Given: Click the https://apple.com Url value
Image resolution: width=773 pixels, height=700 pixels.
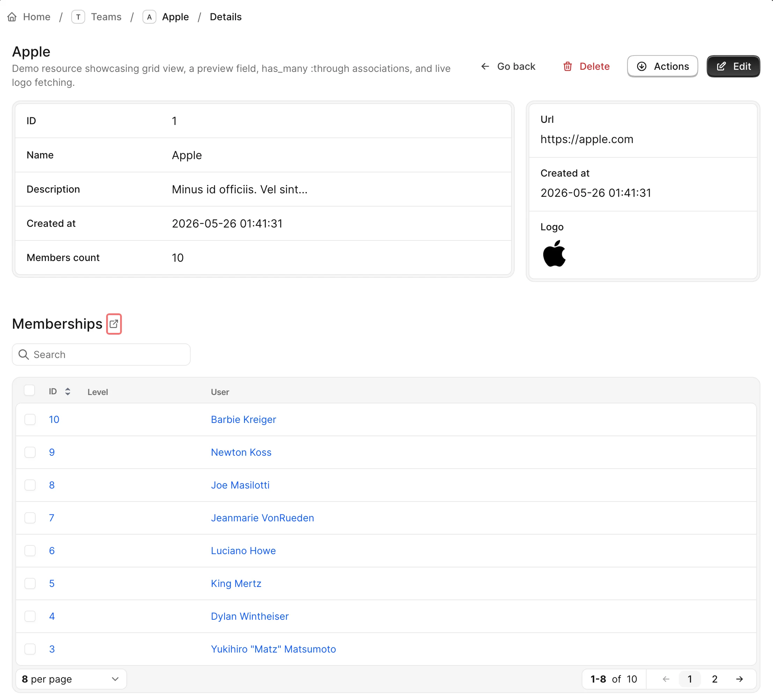Looking at the screenshot, I should click(587, 139).
